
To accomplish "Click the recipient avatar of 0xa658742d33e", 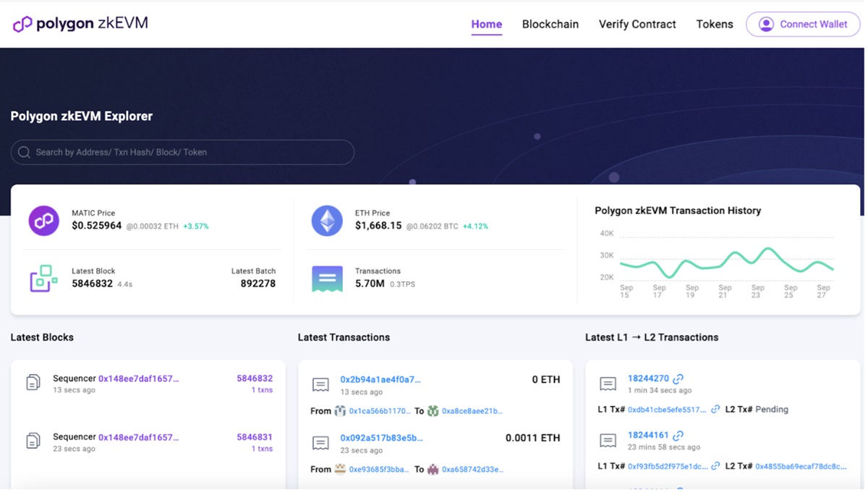I will click(x=433, y=469).
